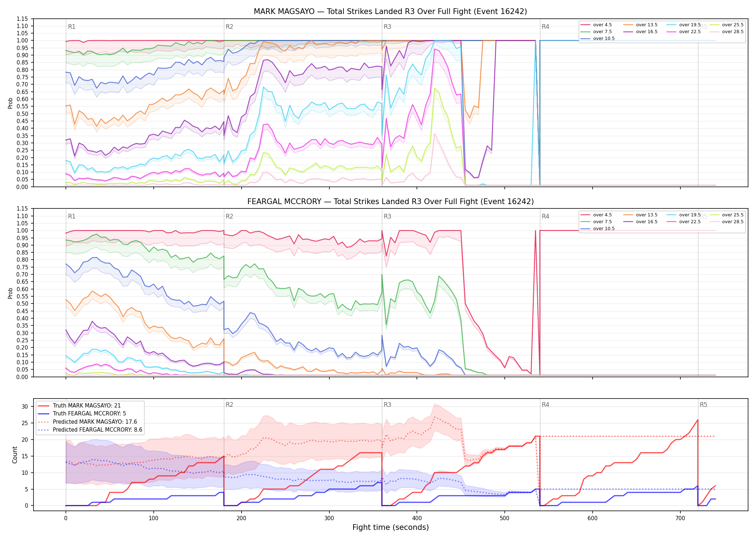The image size is (756, 540).
Task: Click y-axis tick 0.50 on McCrory chart
Action: 22,303
